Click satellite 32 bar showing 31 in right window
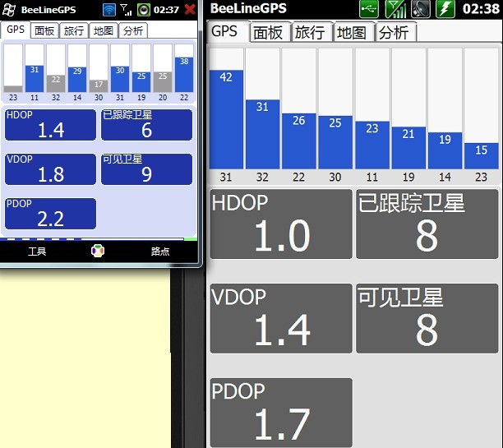 pos(262,134)
